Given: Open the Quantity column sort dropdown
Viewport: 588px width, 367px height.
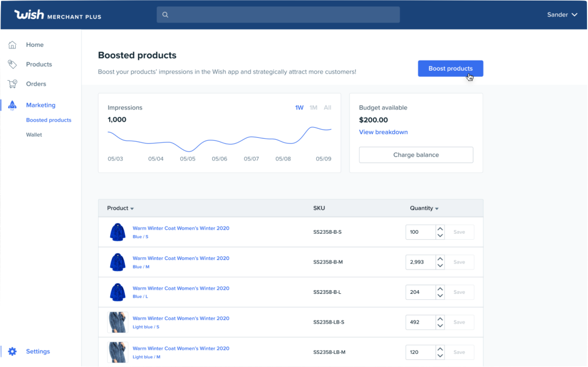Looking at the screenshot, I should click(436, 208).
